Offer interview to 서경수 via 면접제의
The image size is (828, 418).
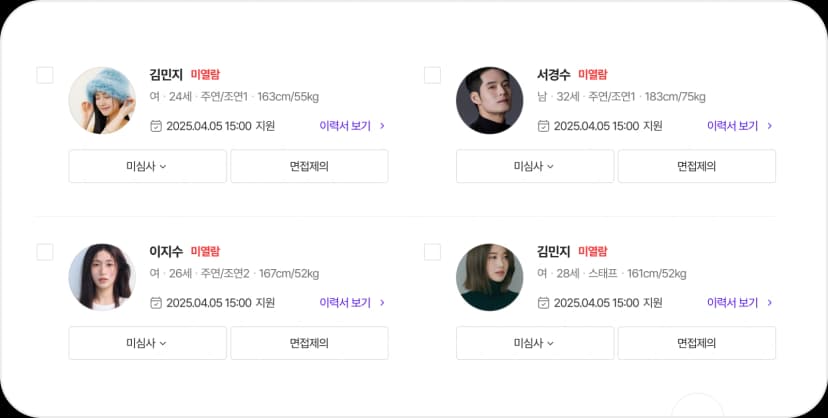coord(696,166)
